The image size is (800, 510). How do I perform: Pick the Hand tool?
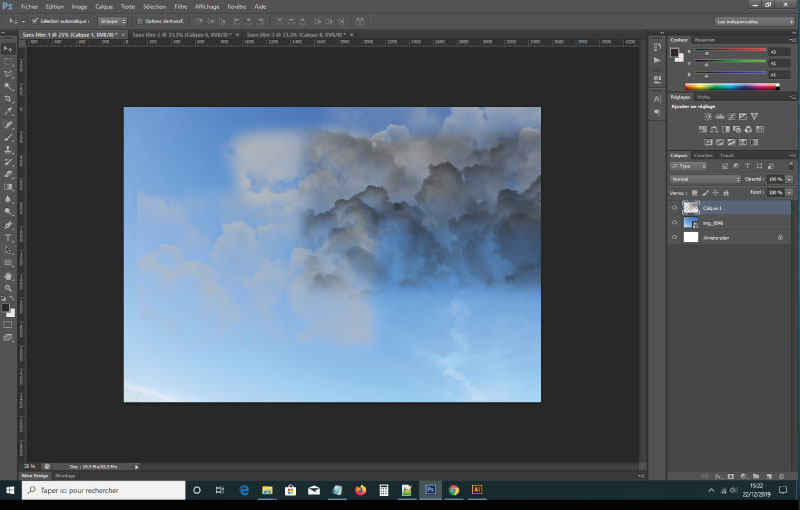point(8,276)
